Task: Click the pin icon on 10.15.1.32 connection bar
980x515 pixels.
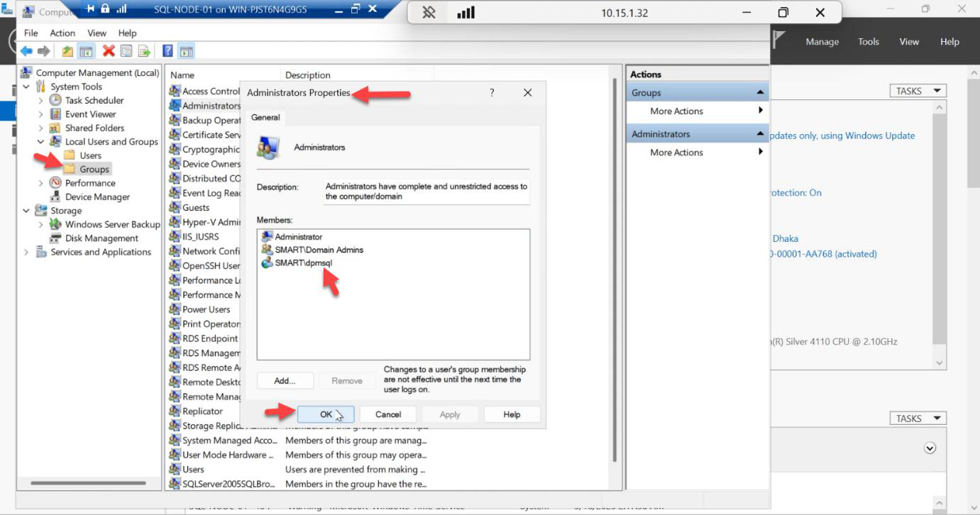Action: [429, 13]
